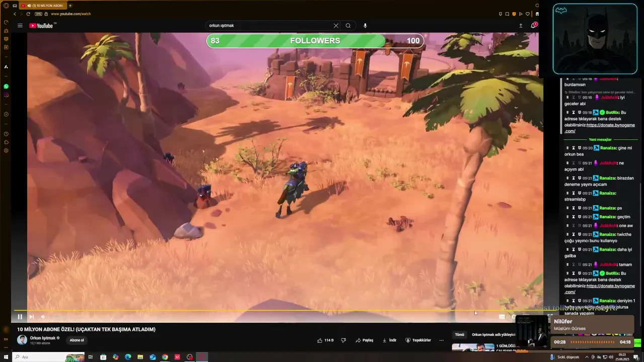The height and width of the screenshot is (362, 644).
Task: Clear the search box text
Action: coord(336,26)
